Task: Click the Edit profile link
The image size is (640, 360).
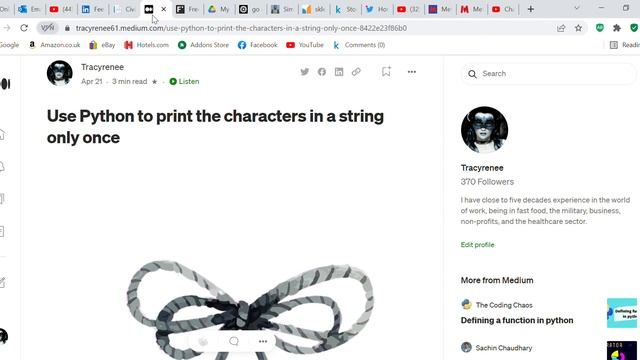Action: [x=477, y=244]
